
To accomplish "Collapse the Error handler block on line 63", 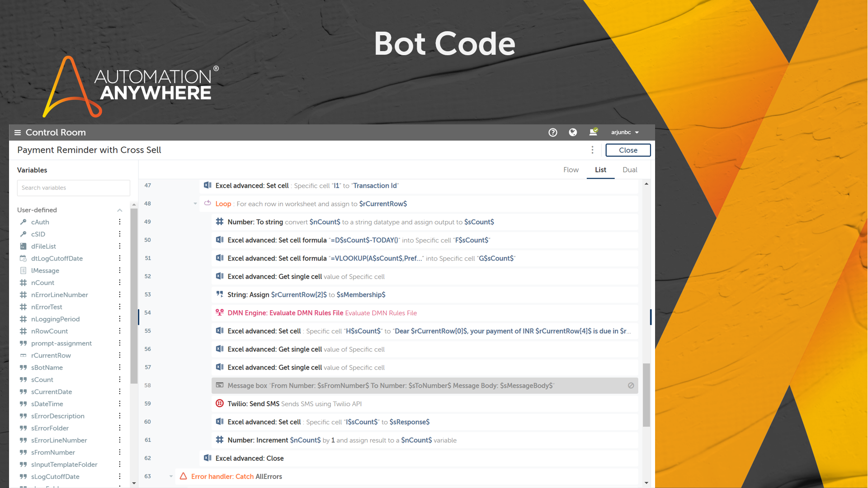I will click(171, 476).
